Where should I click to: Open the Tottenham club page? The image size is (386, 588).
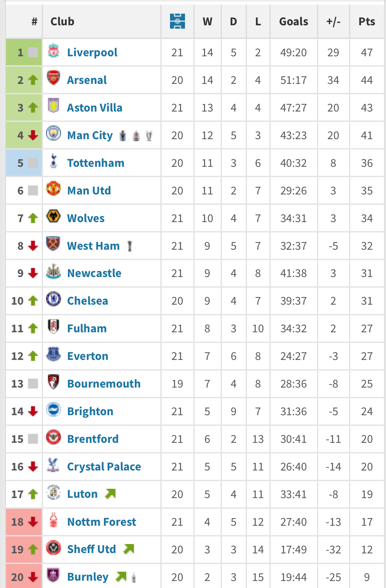(x=96, y=163)
